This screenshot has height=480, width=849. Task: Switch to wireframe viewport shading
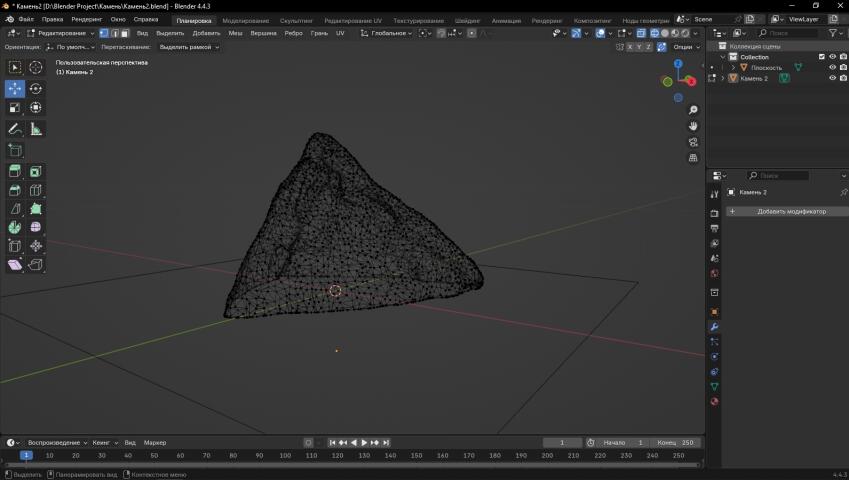(655, 33)
